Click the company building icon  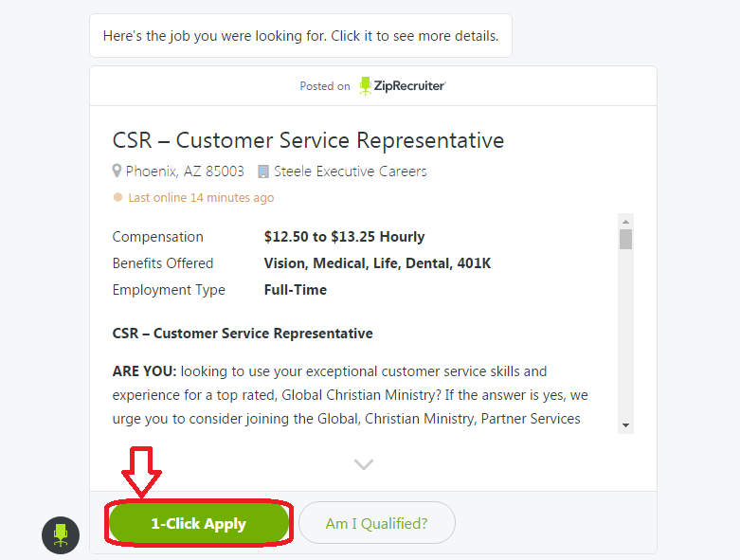[263, 172]
